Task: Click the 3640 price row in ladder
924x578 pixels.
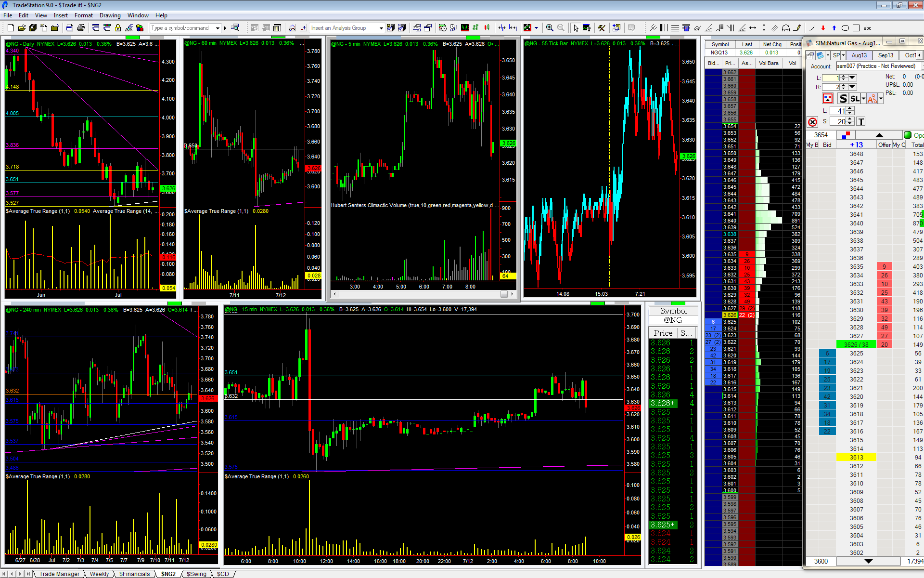Action: [x=856, y=223]
